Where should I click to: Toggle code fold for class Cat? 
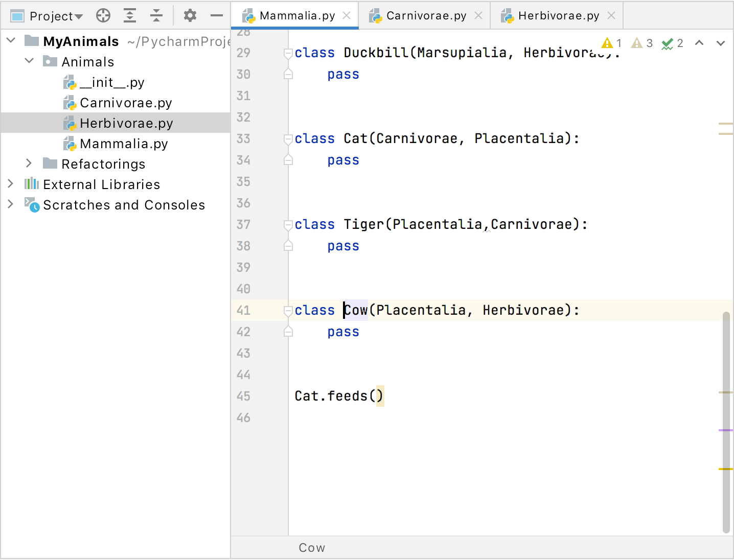(288, 138)
